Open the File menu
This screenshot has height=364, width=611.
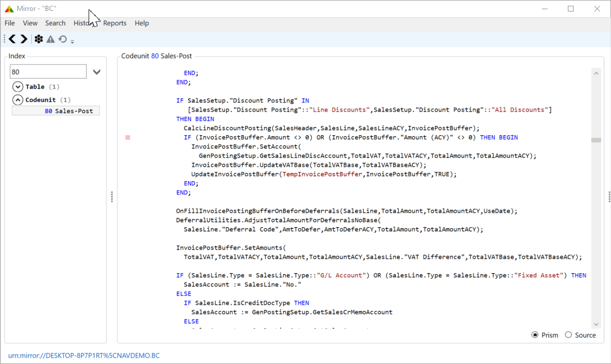[10, 23]
